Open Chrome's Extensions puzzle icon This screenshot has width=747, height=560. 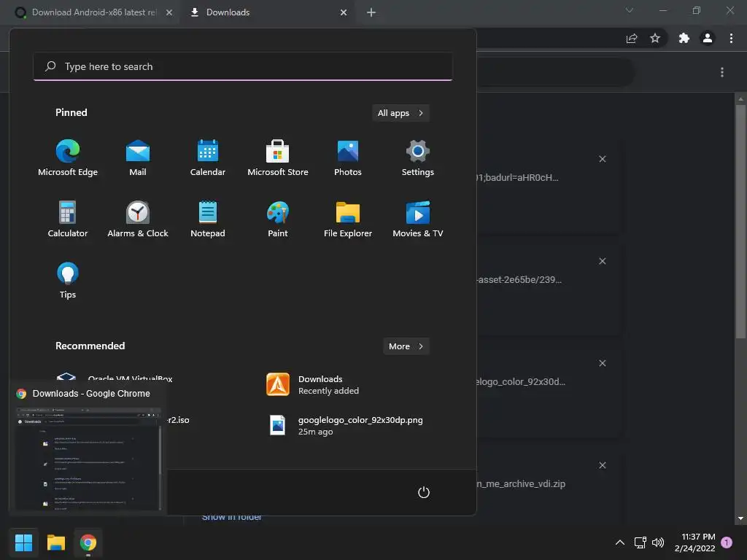pos(684,38)
